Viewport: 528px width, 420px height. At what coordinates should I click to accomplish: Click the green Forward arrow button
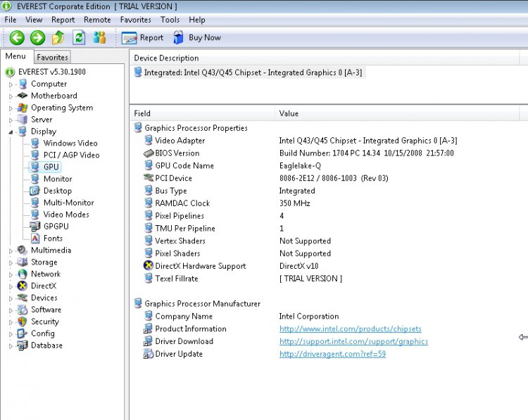pos(37,37)
